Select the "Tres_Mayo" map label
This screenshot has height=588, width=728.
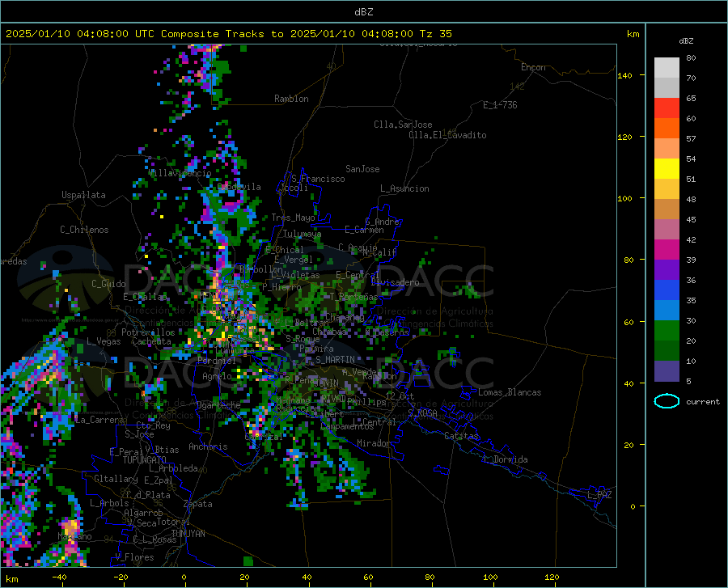tap(293, 218)
